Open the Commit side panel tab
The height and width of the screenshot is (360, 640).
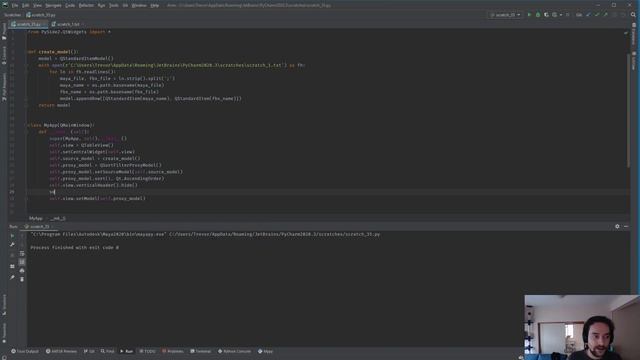click(4, 56)
